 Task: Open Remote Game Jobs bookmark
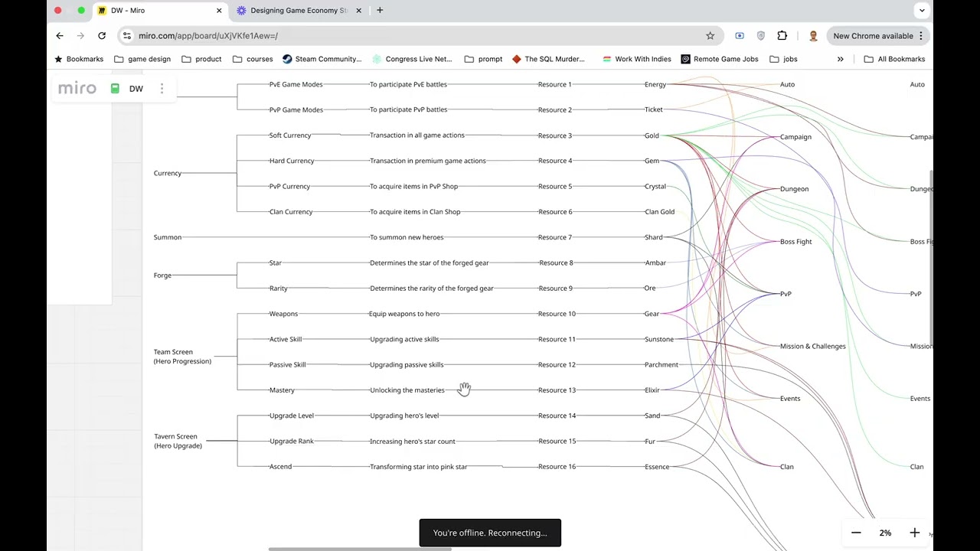coord(720,59)
